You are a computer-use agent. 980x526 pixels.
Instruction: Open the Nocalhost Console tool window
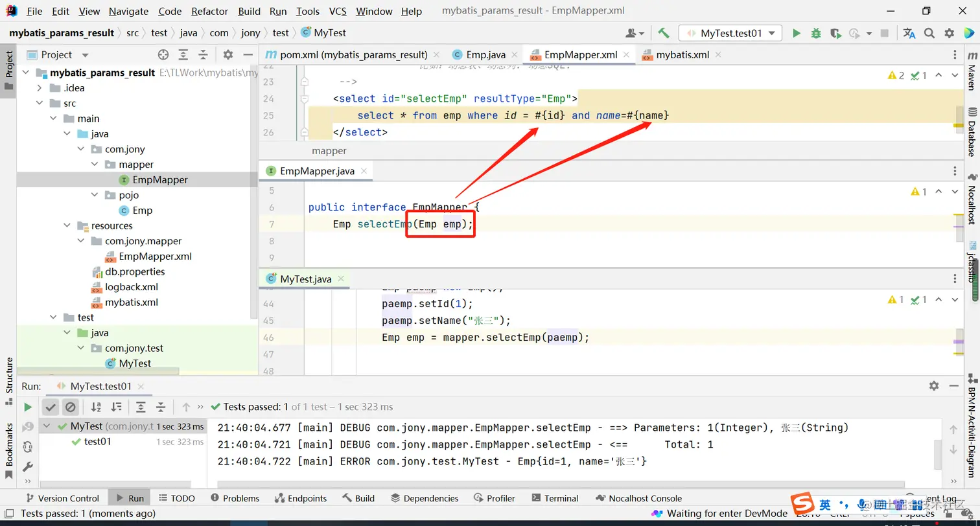(639, 498)
